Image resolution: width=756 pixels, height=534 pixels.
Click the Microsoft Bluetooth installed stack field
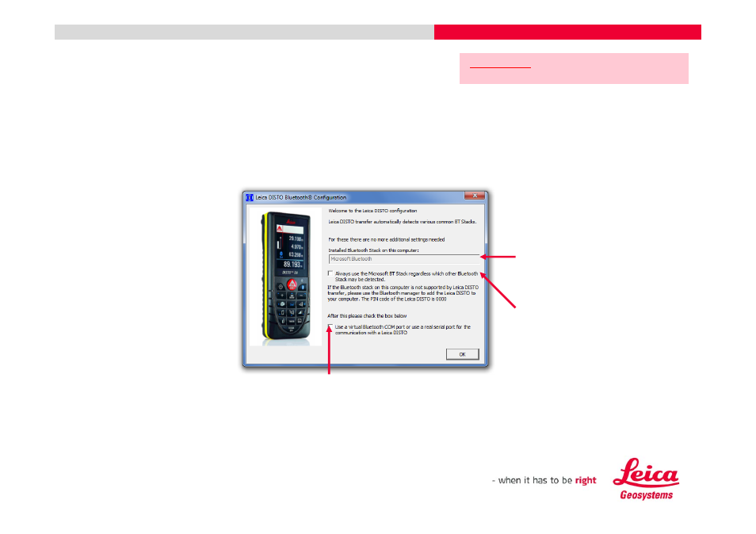tap(404, 259)
